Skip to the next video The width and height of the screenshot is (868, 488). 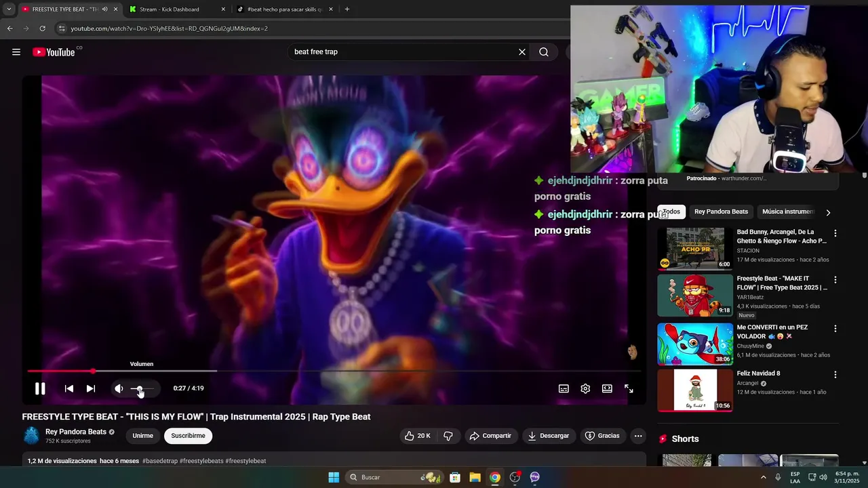pos(91,388)
